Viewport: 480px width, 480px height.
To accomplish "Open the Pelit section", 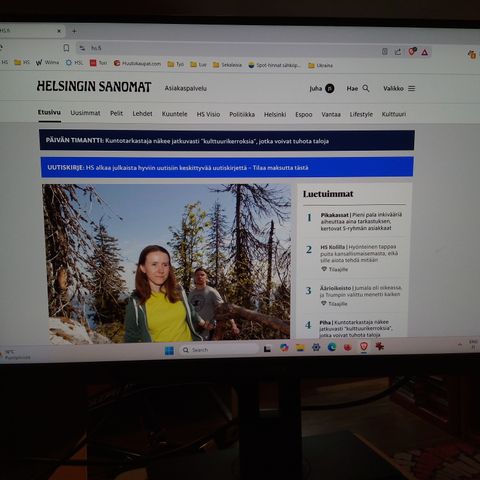I will [116, 113].
